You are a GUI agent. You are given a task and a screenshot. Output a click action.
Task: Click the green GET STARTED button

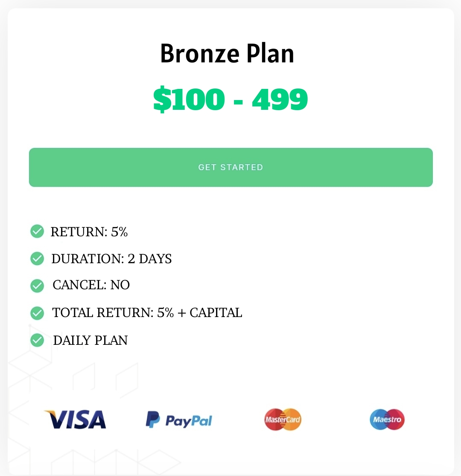pyautogui.click(x=230, y=167)
